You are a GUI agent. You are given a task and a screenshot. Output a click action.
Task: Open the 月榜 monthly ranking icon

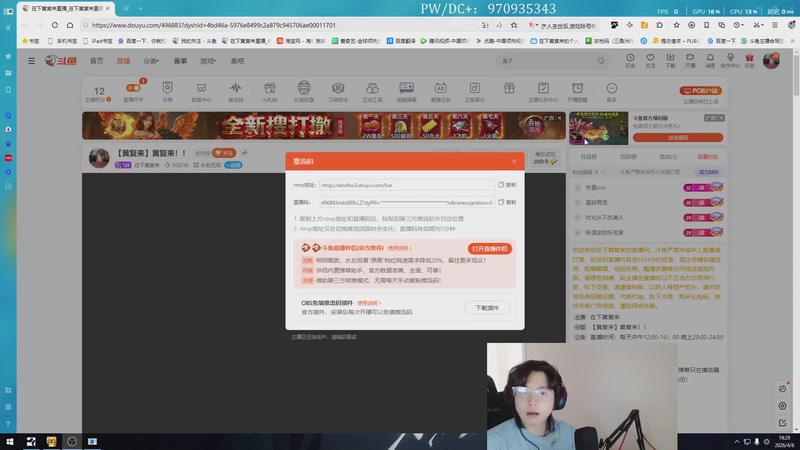pos(167,92)
